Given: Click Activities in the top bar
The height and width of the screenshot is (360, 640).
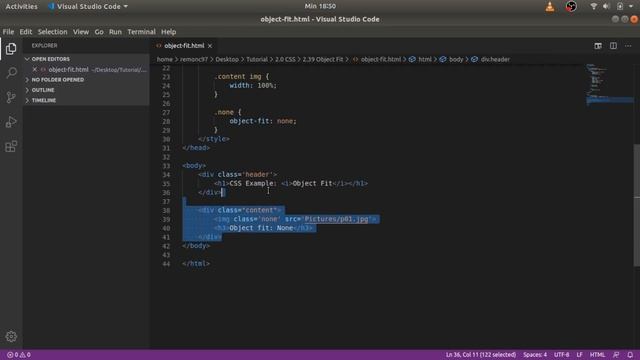Looking at the screenshot, I should [x=21, y=7].
